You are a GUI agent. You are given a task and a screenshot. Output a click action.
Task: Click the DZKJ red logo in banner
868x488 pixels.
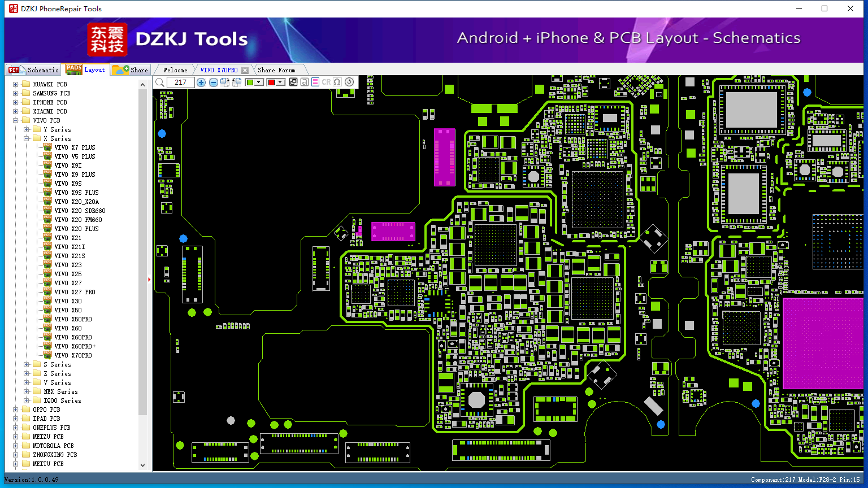pyautogui.click(x=107, y=40)
